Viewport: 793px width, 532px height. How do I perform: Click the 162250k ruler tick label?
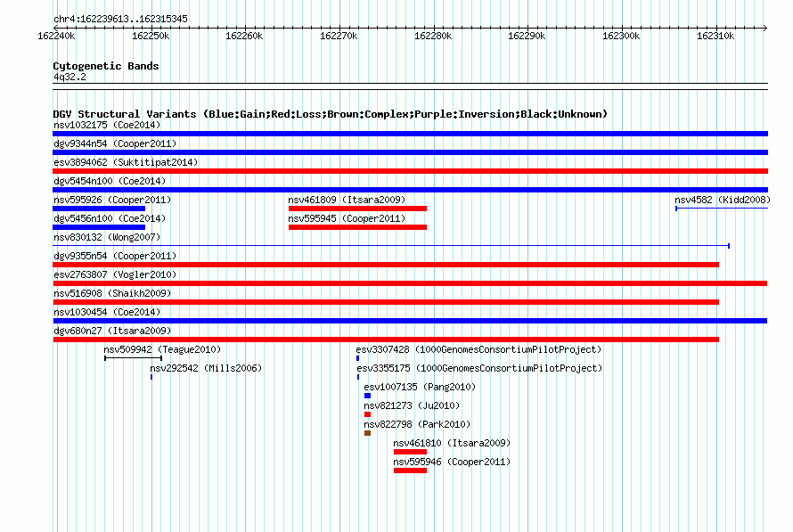151,36
